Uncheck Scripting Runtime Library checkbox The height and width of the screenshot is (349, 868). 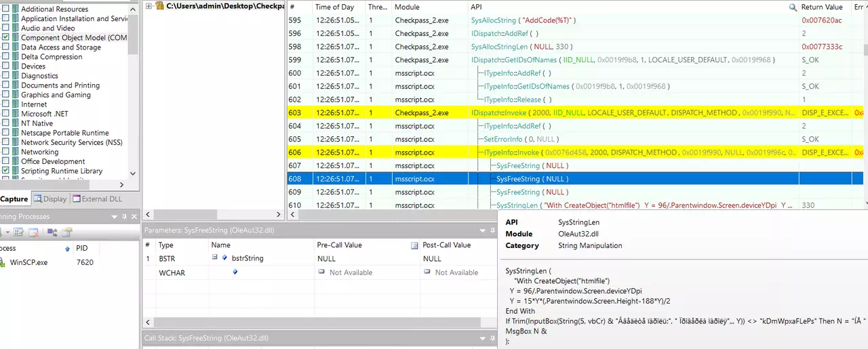pos(6,171)
